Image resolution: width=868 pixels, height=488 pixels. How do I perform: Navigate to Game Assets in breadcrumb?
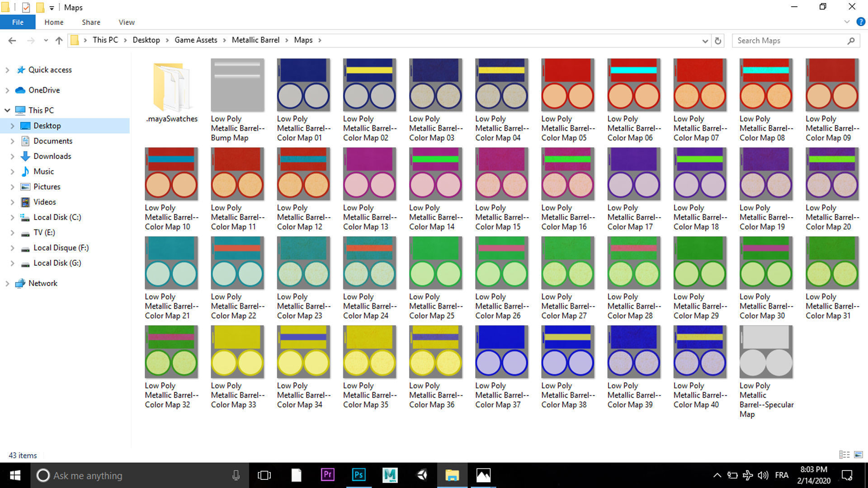point(196,40)
